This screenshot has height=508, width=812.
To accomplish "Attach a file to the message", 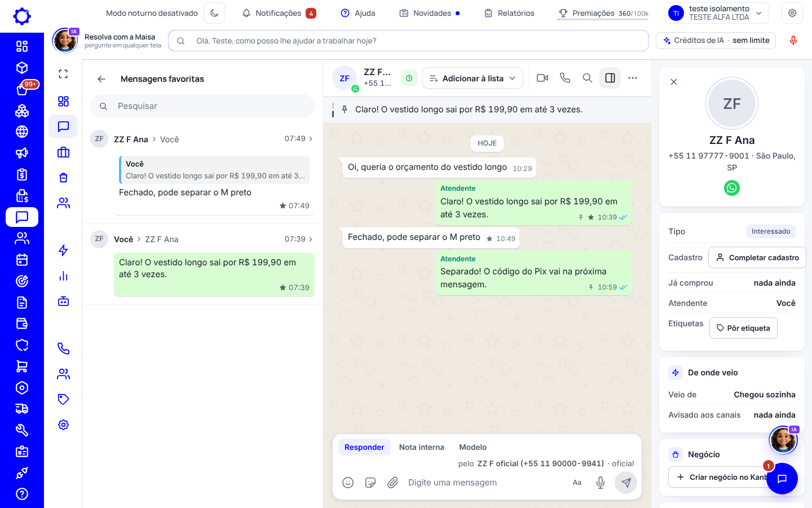I will 393,483.
